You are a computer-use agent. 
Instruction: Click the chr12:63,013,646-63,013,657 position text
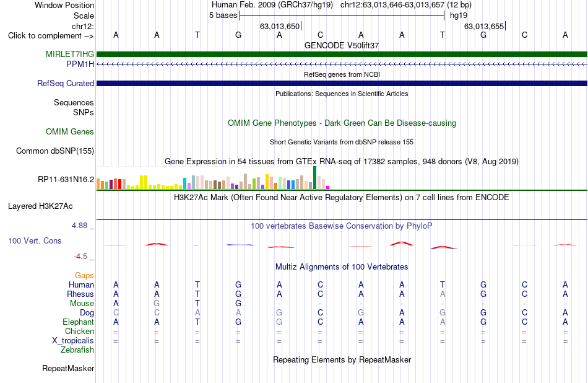click(x=392, y=5)
